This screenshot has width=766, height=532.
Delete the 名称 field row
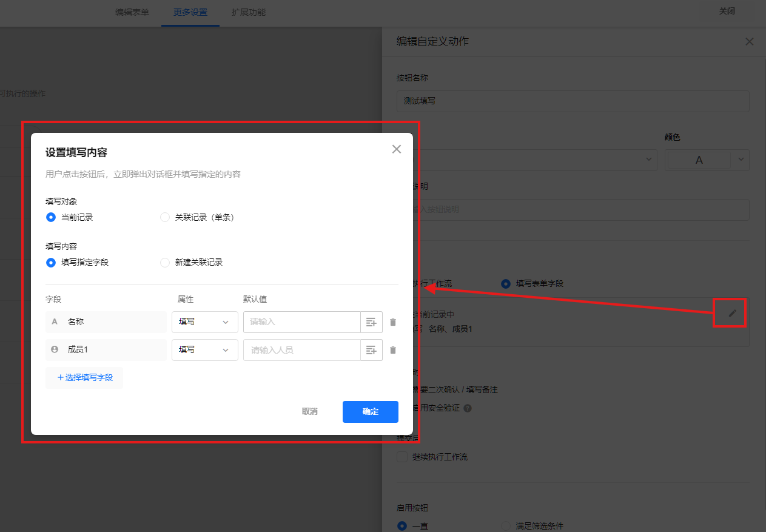[x=393, y=323]
